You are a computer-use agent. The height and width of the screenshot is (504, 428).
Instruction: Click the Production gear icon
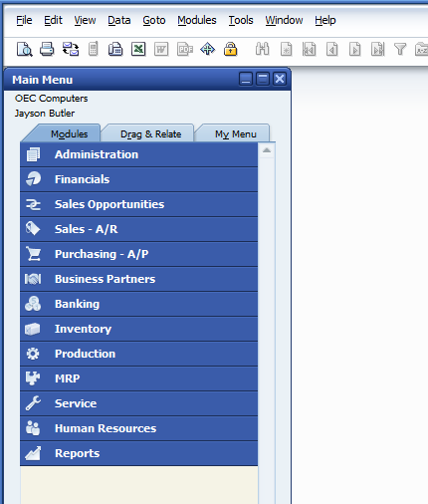[33, 354]
